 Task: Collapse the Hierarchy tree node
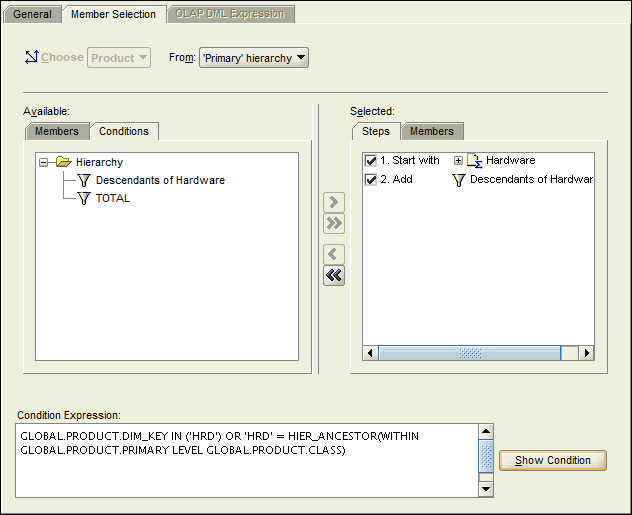pos(44,162)
